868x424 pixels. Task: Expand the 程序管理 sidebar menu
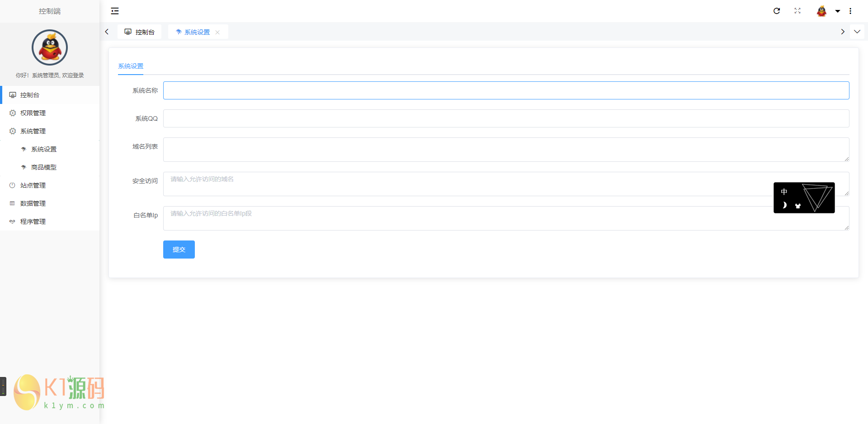pyautogui.click(x=50, y=221)
